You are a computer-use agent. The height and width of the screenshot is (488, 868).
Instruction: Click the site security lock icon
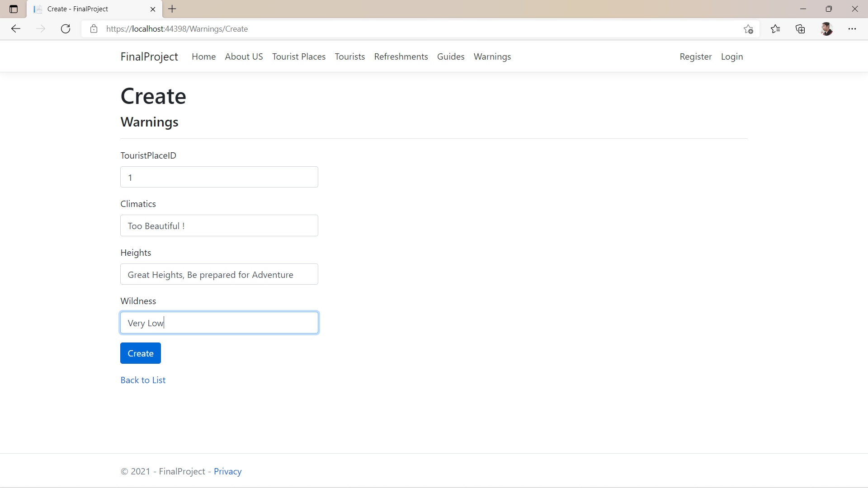click(x=94, y=28)
